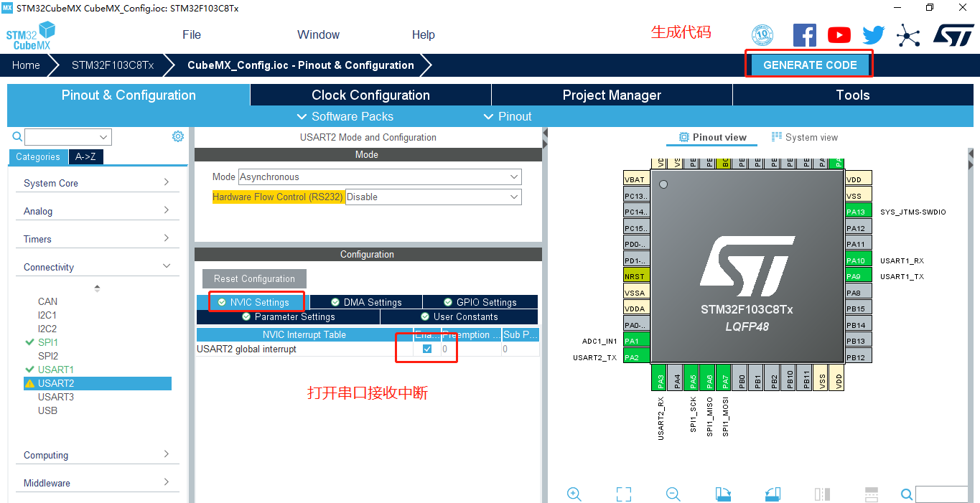The height and width of the screenshot is (503, 980).
Task: Open the NVIC Settings tab
Action: [x=253, y=302]
